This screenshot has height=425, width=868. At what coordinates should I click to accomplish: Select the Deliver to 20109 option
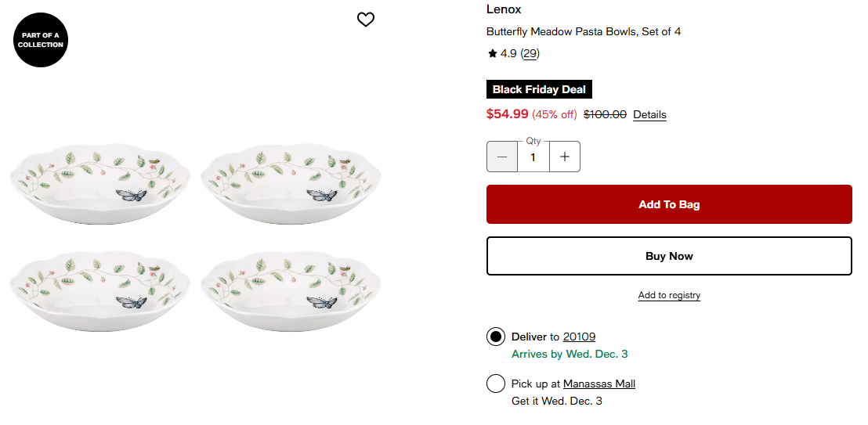[x=496, y=337]
